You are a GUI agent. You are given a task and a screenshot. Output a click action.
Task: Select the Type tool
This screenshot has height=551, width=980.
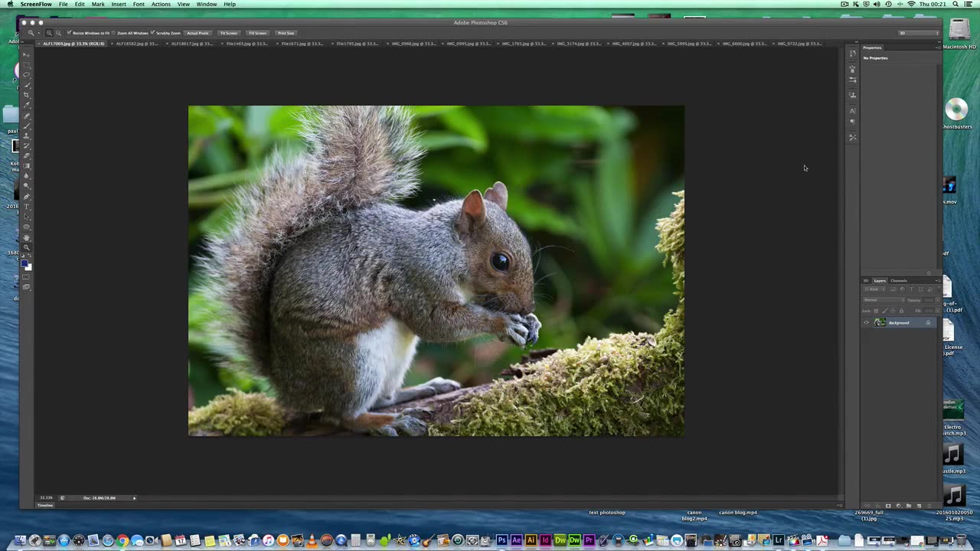click(x=26, y=207)
